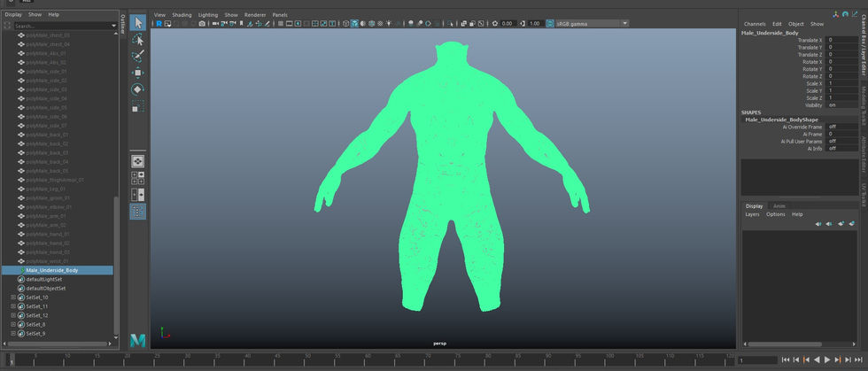This screenshot has width=868, height=371.
Task: Switch to single perspective view layout
Action: (138, 161)
